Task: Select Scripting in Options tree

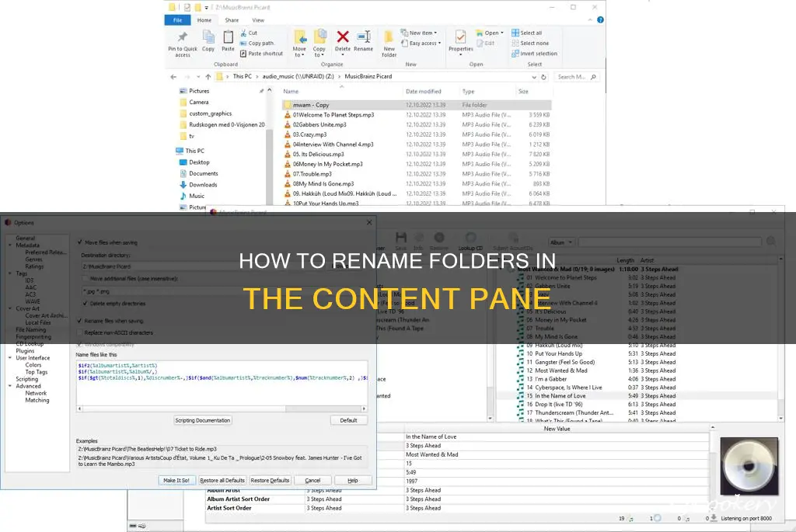Action: click(27, 379)
